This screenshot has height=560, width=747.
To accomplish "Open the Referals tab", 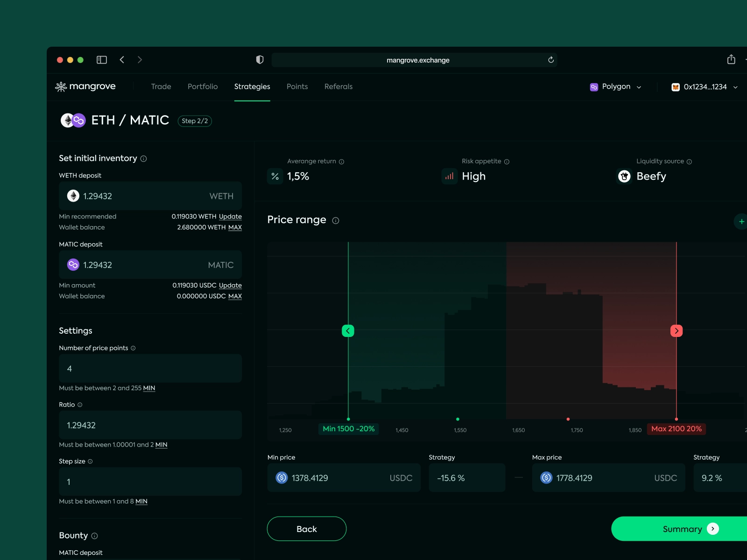I will click(338, 87).
